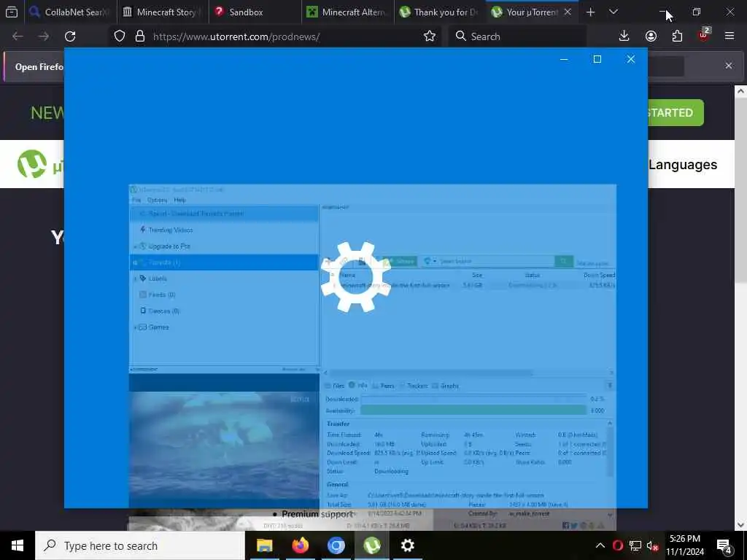Viewport: 747px width, 560px height.
Task: Open the list all tabs dropdown
Action: point(614,12)
